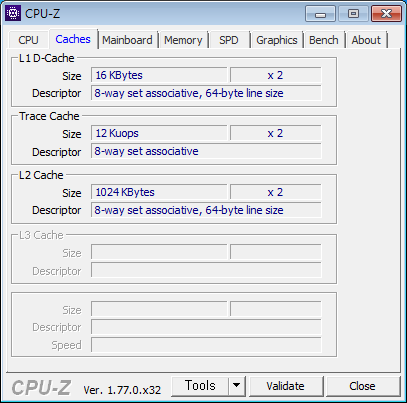Click the L1 D-Cache 'x 2' count field
This screenshot has width=407, height=403.
(x=275, y=75)
